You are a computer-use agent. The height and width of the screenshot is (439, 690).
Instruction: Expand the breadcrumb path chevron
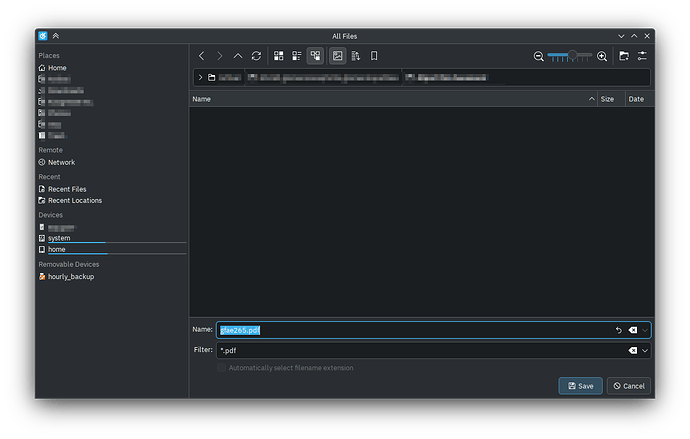pyautogui.click(x=200, y=77)
